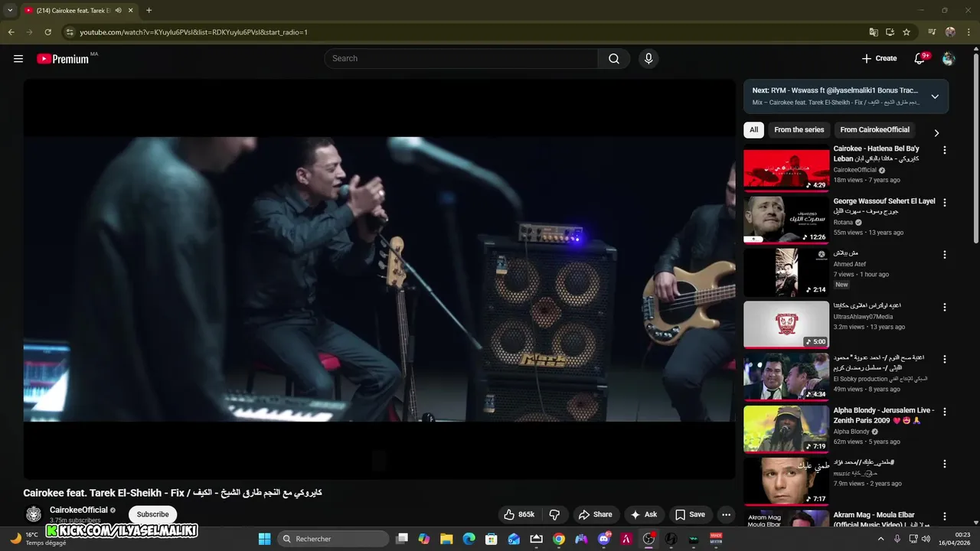The image size is (980, 551).
Task: Open options for Akram Mag Moula Elbar
Action: (x=944, y=517)
